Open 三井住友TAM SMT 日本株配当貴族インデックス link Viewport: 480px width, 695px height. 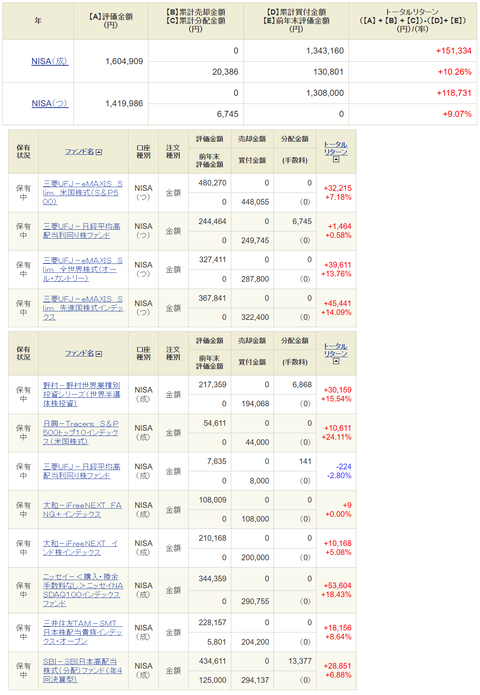click(82, 632)
